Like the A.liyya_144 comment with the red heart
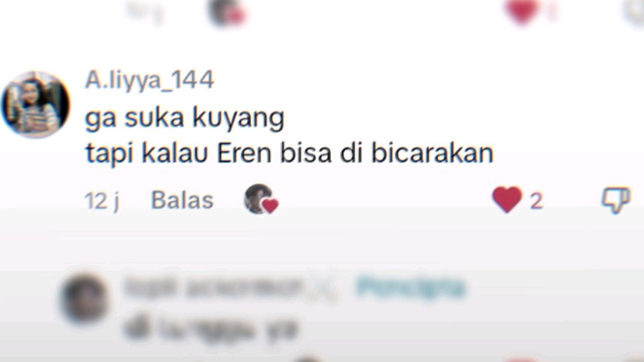This screenshot has height=362, width=644. pos(507,199)
